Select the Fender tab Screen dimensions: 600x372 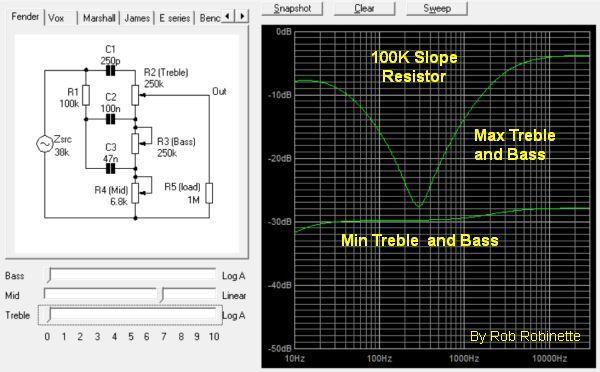point(25,17)
